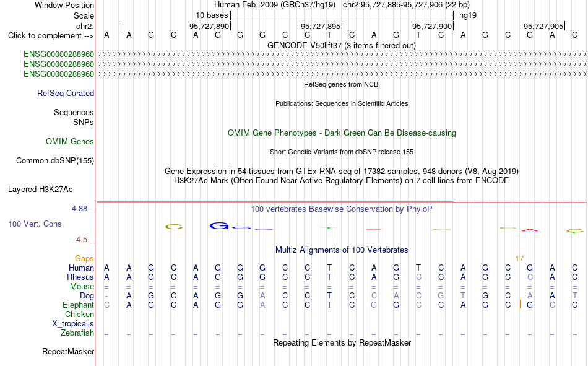Select the Elephant alignment row label
The image size is (588, 366).
click(x=78, y=305)
